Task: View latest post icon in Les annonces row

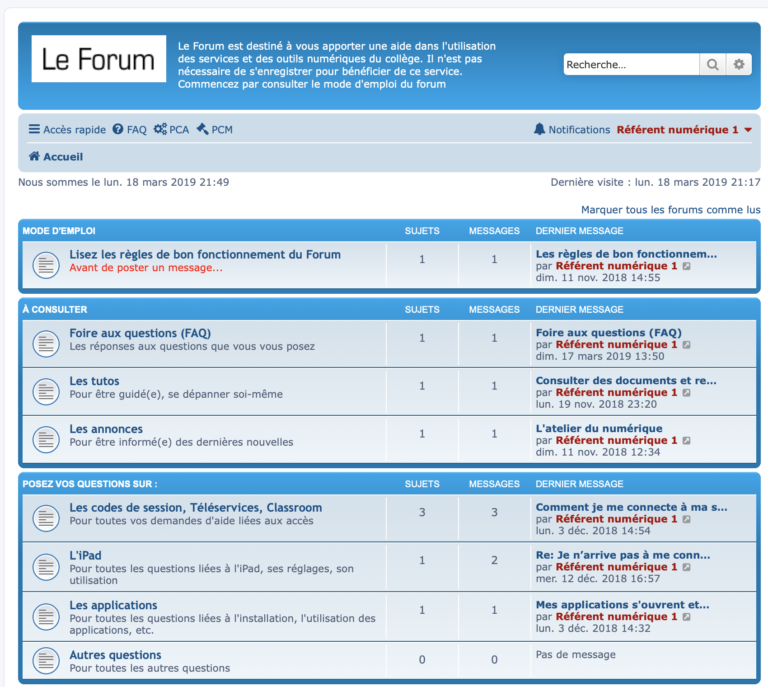Action: point(686,441)
